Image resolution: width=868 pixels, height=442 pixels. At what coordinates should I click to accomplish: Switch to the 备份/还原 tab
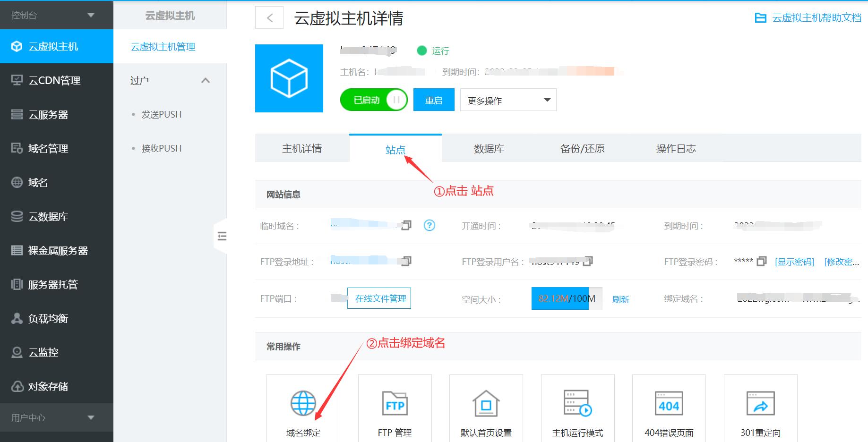(582, 148)
